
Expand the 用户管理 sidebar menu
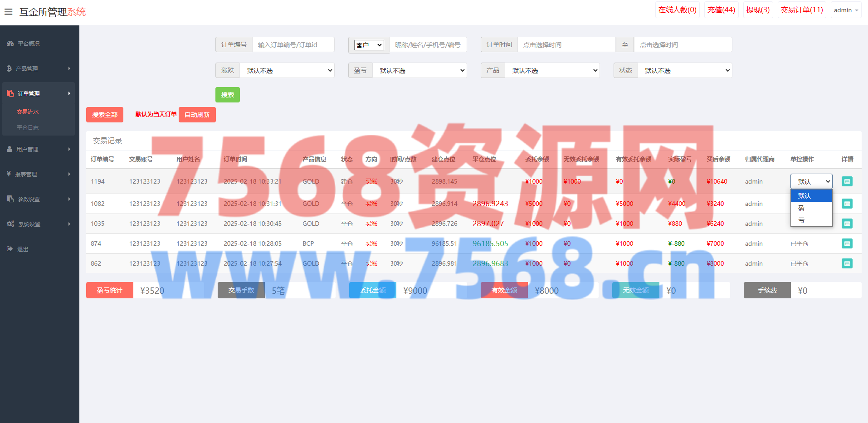pos(39,149)
